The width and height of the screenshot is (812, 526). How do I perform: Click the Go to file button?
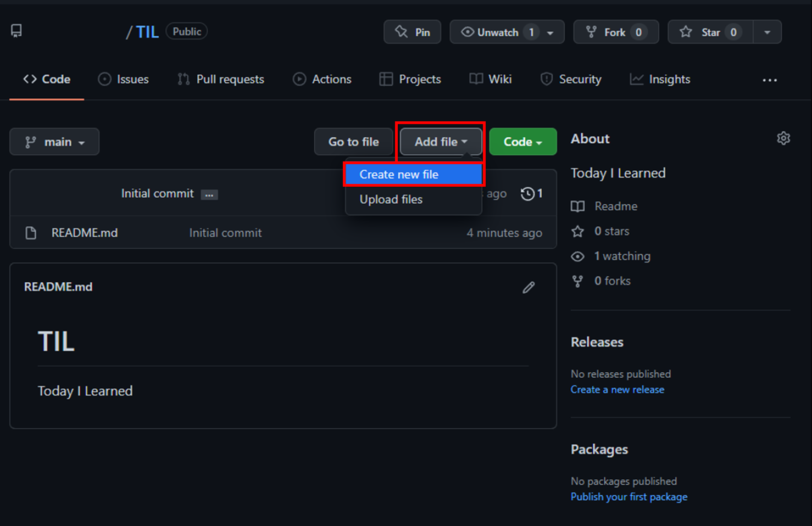[x=353, y=142]
